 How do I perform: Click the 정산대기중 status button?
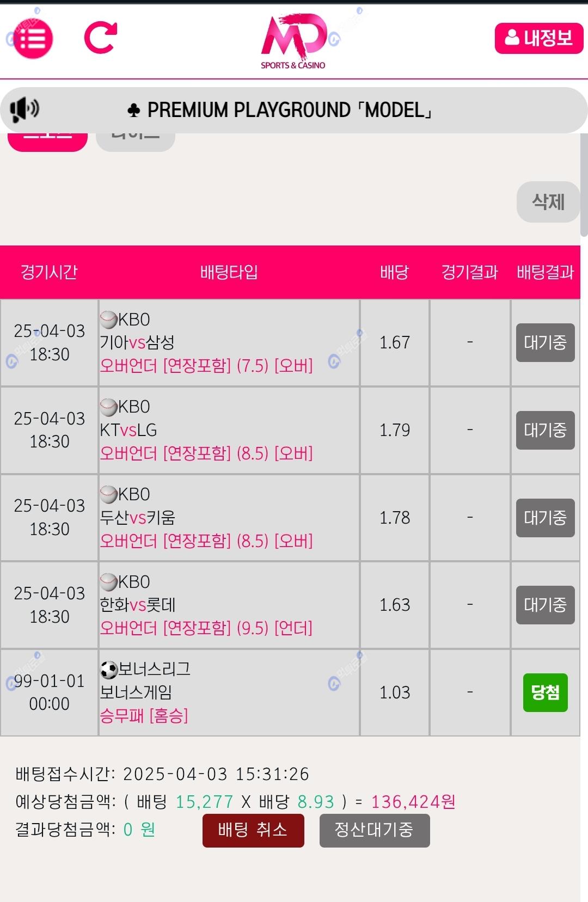[375, 830]
